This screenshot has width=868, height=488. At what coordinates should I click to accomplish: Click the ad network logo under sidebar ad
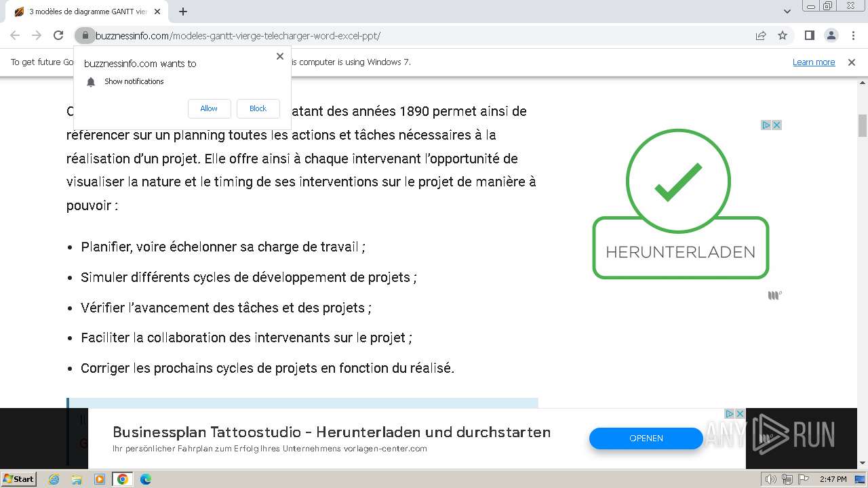(774, 295)
